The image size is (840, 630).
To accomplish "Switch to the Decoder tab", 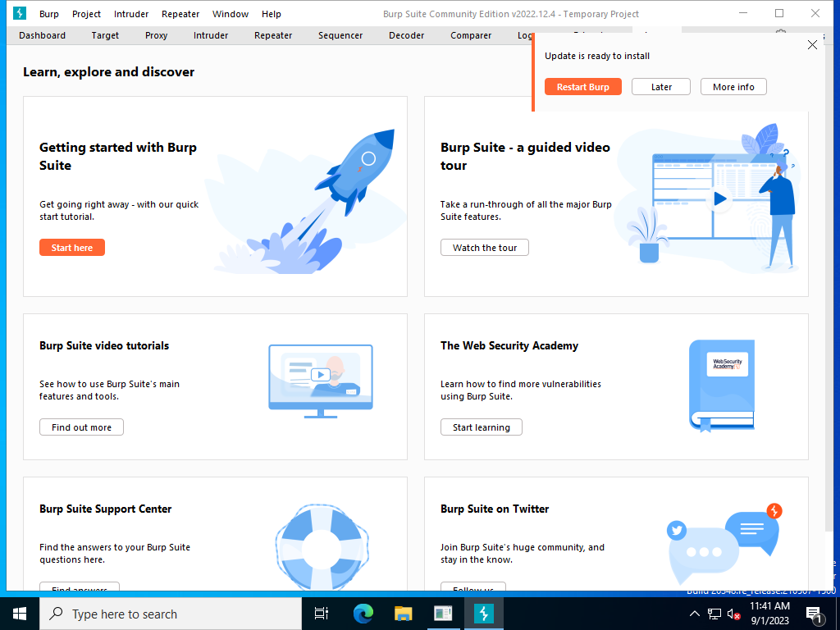I will 407,35.
